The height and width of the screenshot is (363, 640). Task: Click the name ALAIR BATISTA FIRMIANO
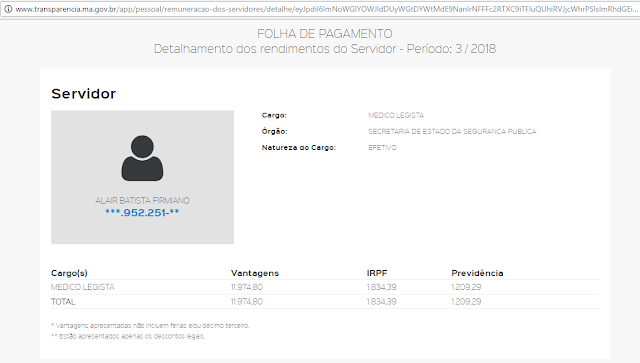pos(142,200)
